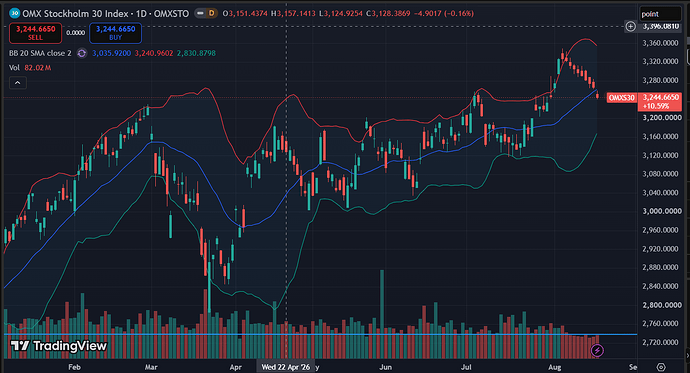Click the green 2,830.8798 lower band value
The image size is (690, 373).
coord(196,53)
